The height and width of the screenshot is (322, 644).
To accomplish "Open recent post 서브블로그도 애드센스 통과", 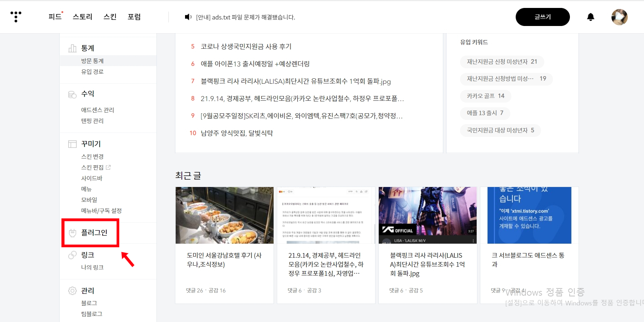I will [x=528, y=260].
